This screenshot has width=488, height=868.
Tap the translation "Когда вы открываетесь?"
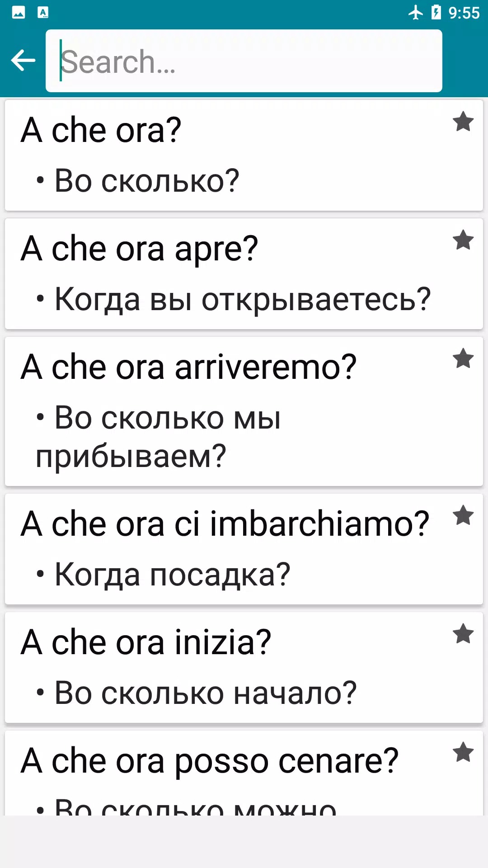point(243,299)
